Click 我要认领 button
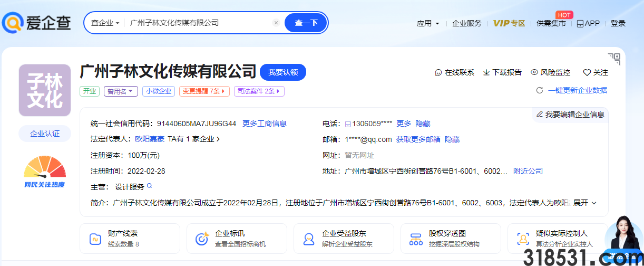644x266 pixels. (283, 72)
